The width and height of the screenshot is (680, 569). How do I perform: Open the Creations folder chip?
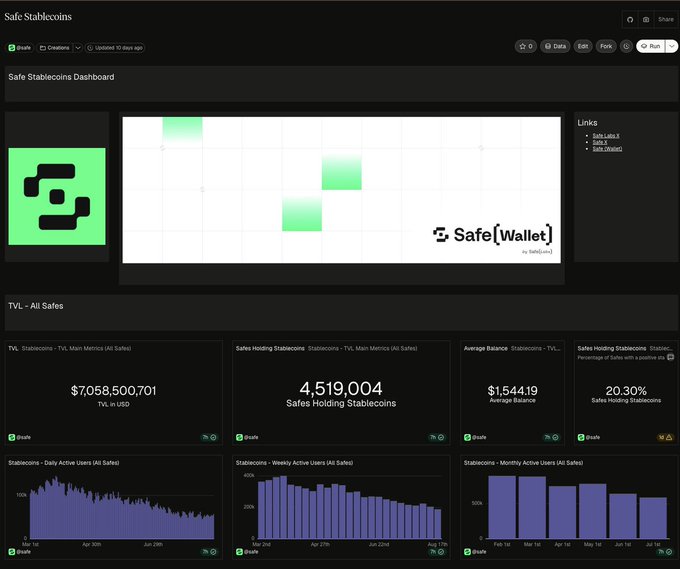click(x=55, y=48)
